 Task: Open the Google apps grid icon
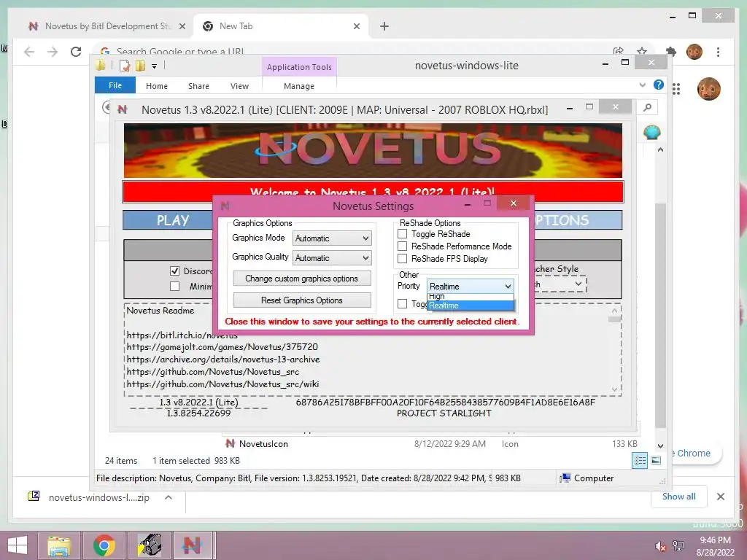pos(676,88)
